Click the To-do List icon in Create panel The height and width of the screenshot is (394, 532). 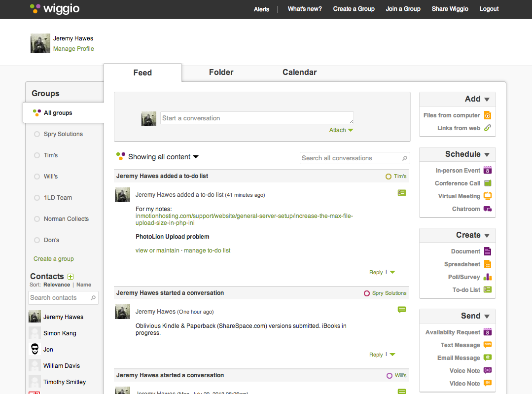pyautogui.click(x=488, y=289)
